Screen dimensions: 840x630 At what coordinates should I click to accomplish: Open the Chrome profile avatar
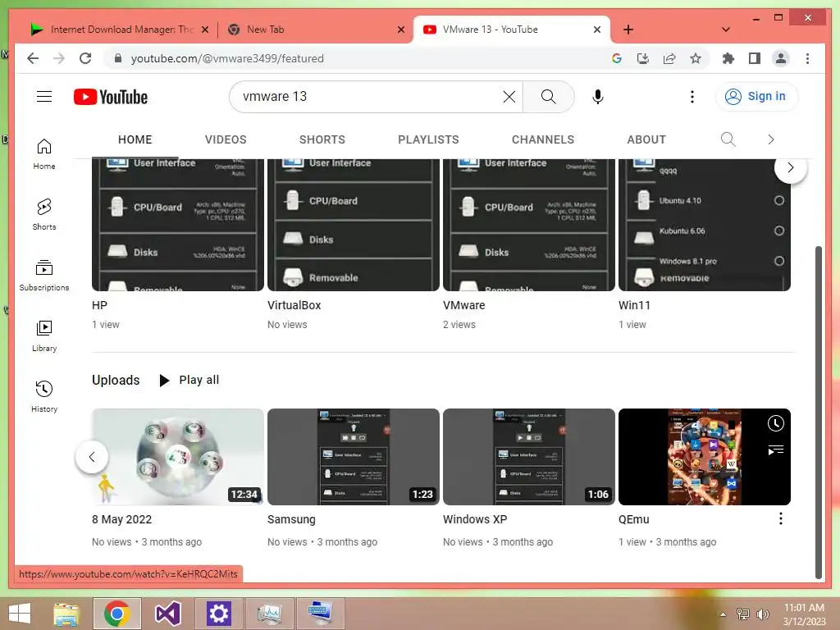[781, 58]
